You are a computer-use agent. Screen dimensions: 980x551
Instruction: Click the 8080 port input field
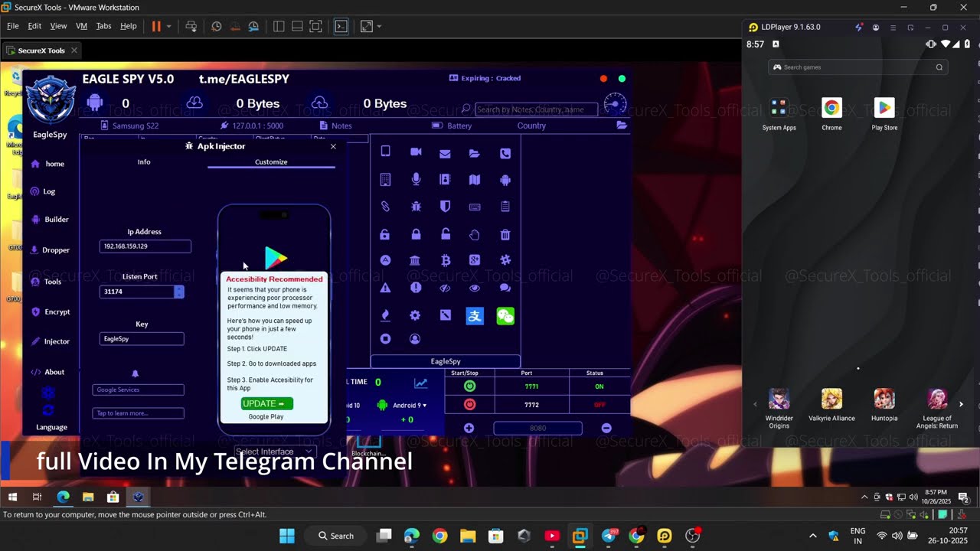pos(537,429)
